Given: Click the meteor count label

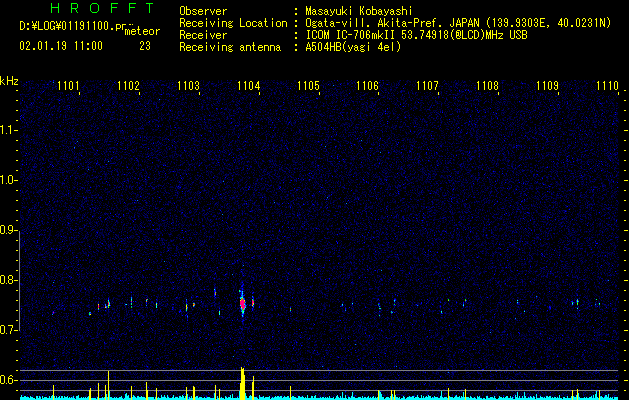Looking at the screenshot, I should coord(142,31).
